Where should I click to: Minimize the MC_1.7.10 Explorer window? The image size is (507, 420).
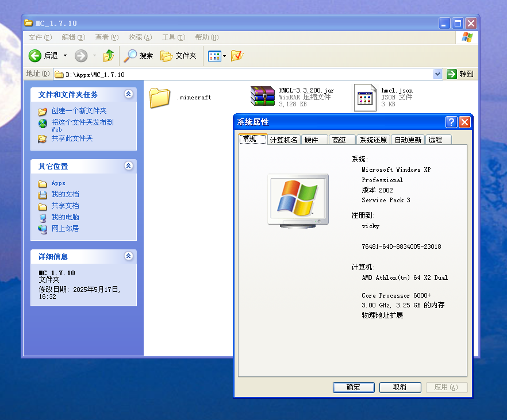pos(444,23)
